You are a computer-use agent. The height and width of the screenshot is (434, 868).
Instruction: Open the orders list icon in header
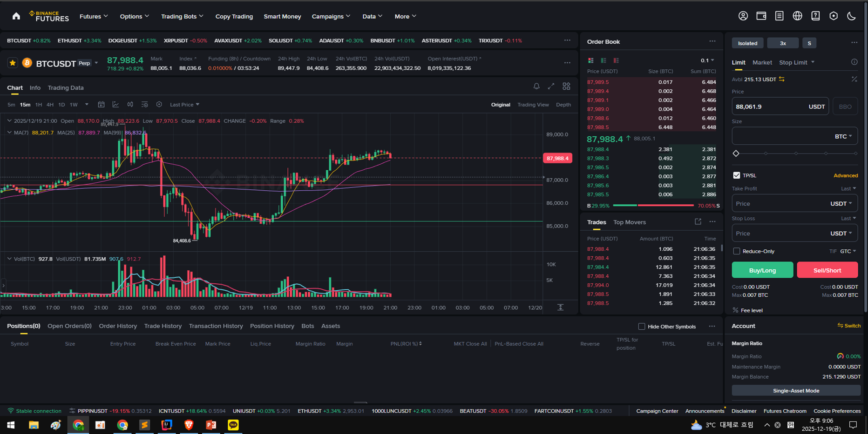coord(779,16)
